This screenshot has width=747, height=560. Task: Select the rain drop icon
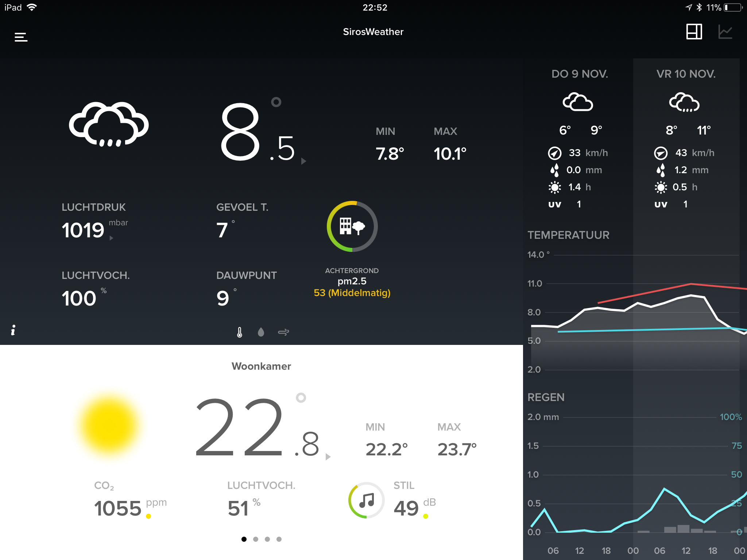[261, 332]
